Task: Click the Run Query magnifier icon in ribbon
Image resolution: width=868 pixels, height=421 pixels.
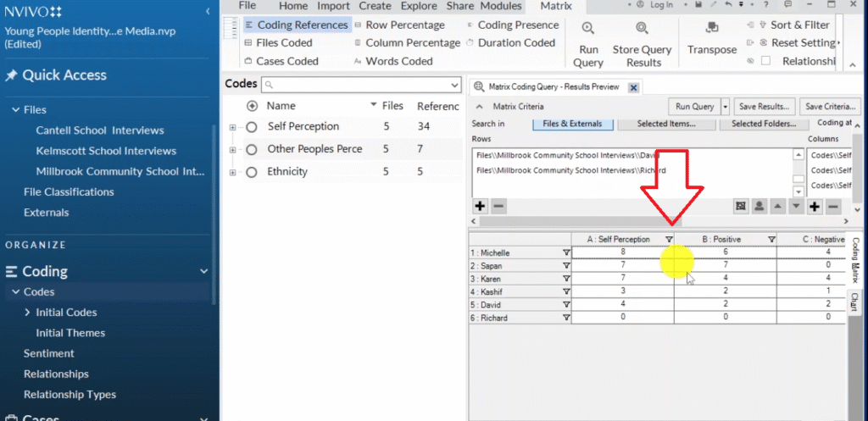Action: 587,29
